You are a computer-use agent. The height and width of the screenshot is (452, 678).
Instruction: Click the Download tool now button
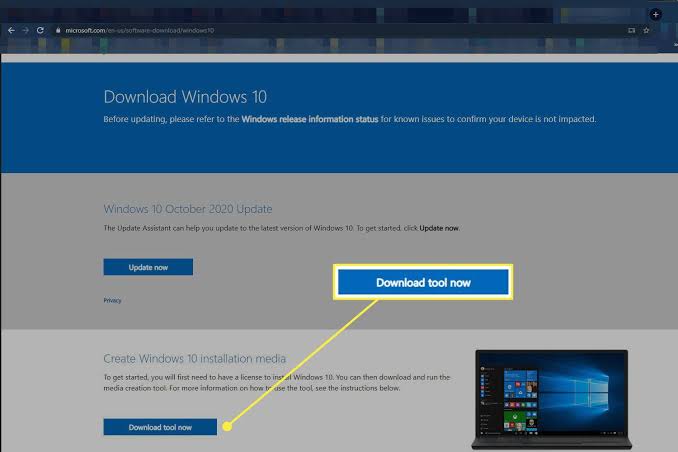[x=160, y=427]
